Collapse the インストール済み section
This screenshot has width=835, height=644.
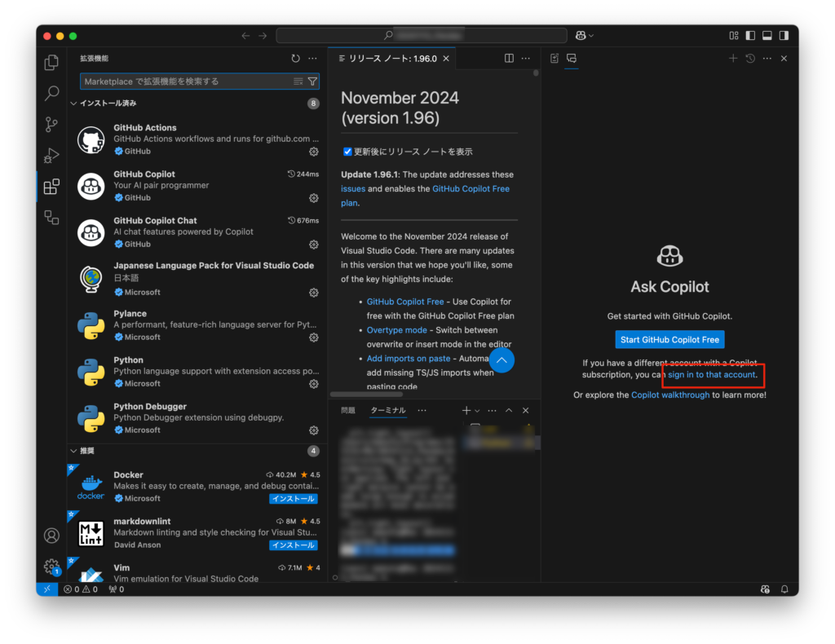tap(73, 104)
